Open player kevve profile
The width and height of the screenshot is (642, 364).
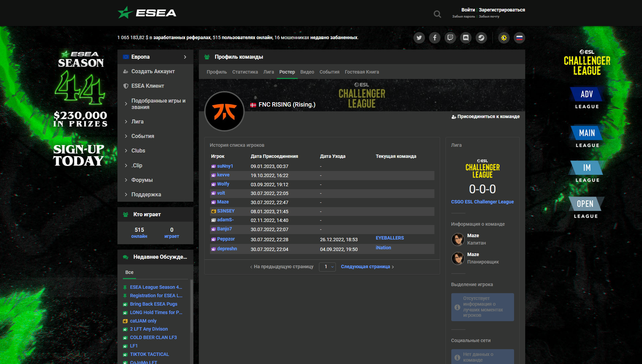coord(223,175)
